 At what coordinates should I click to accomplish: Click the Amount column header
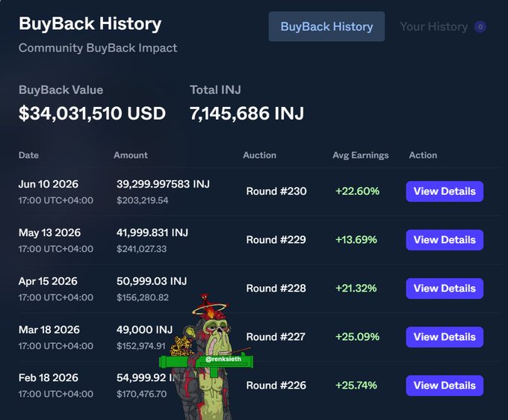(131, 155)
